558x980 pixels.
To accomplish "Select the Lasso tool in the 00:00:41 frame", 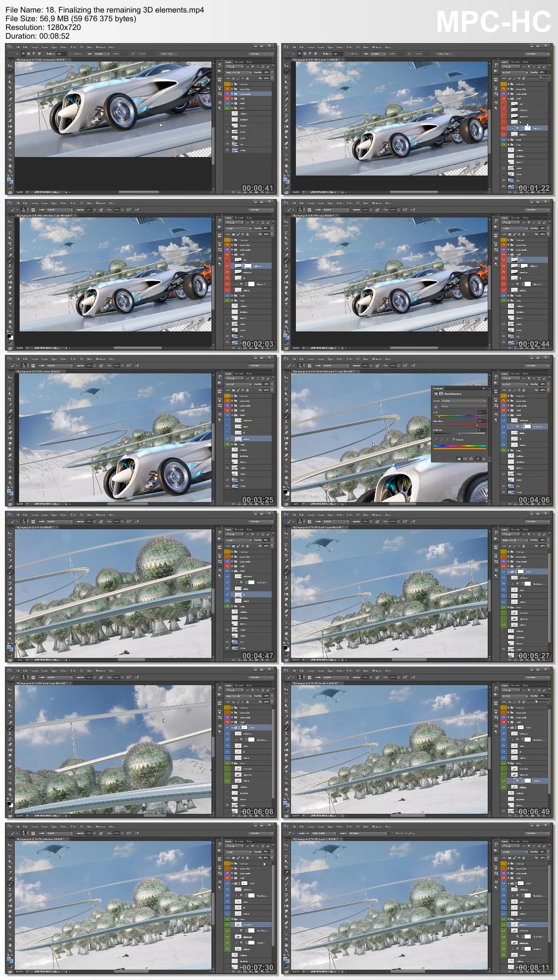I will coord(10,77).
